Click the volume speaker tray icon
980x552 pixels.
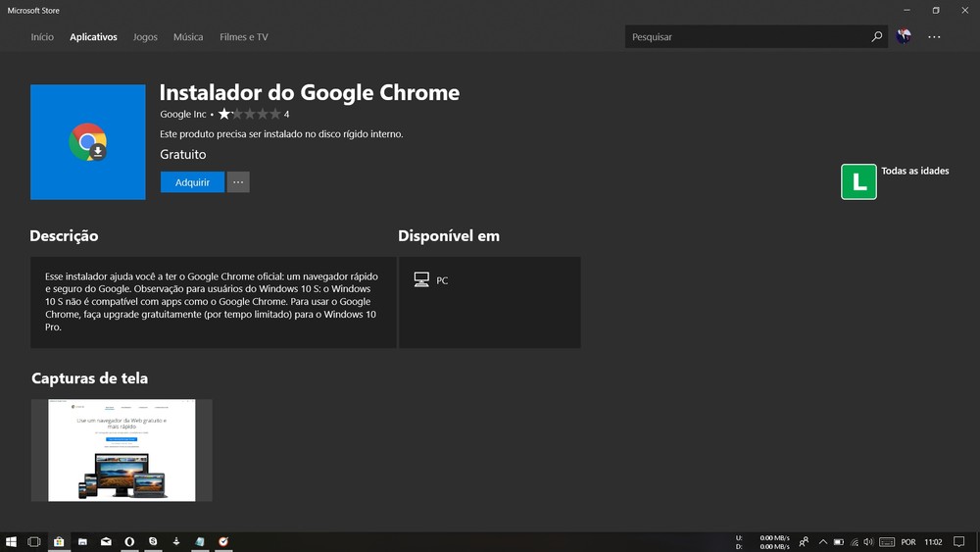coord(868,542)
